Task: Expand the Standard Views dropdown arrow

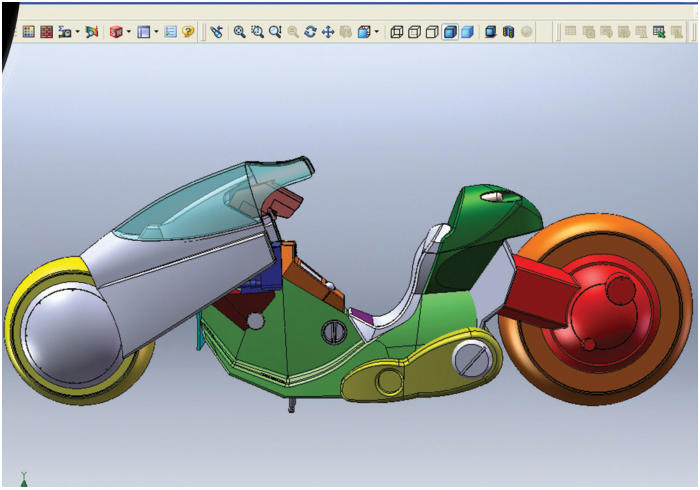Action: tap(377, 32)
